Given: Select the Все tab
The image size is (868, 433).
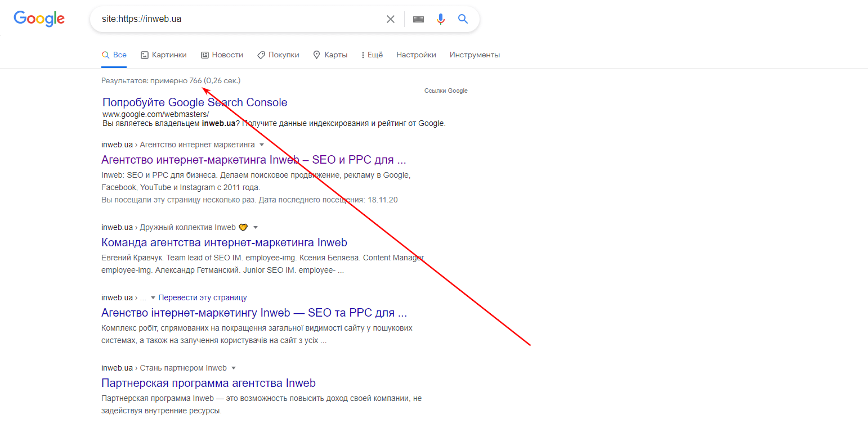Looking at the screenshot, I should point(114,55).
